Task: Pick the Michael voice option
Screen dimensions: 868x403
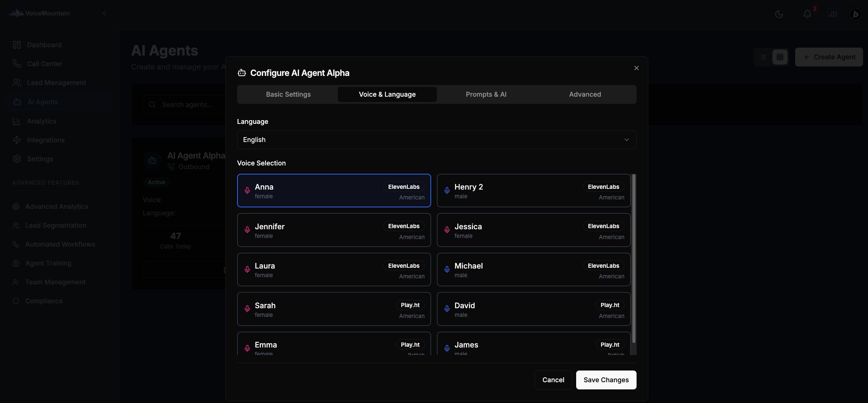Action: coord(534,269)
